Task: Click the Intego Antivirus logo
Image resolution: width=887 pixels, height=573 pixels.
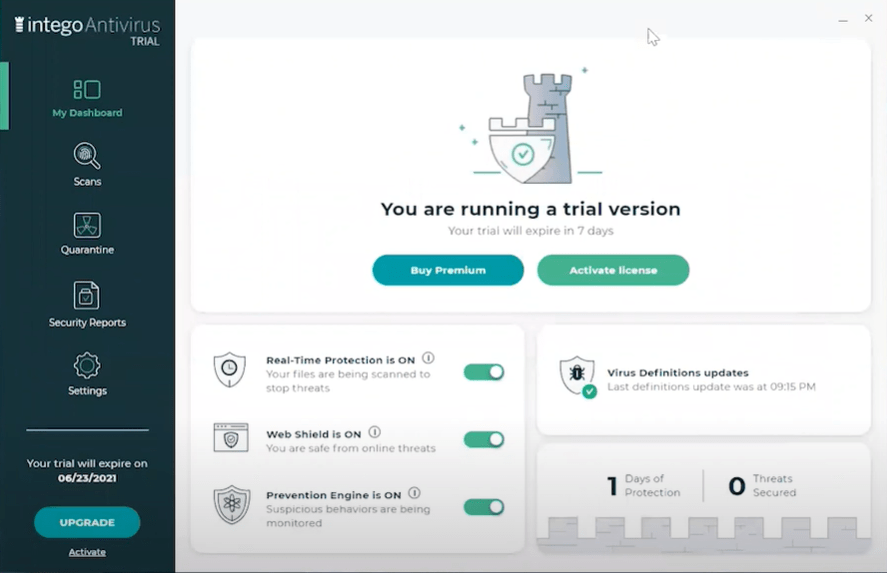Action: (x=88, y=25)
